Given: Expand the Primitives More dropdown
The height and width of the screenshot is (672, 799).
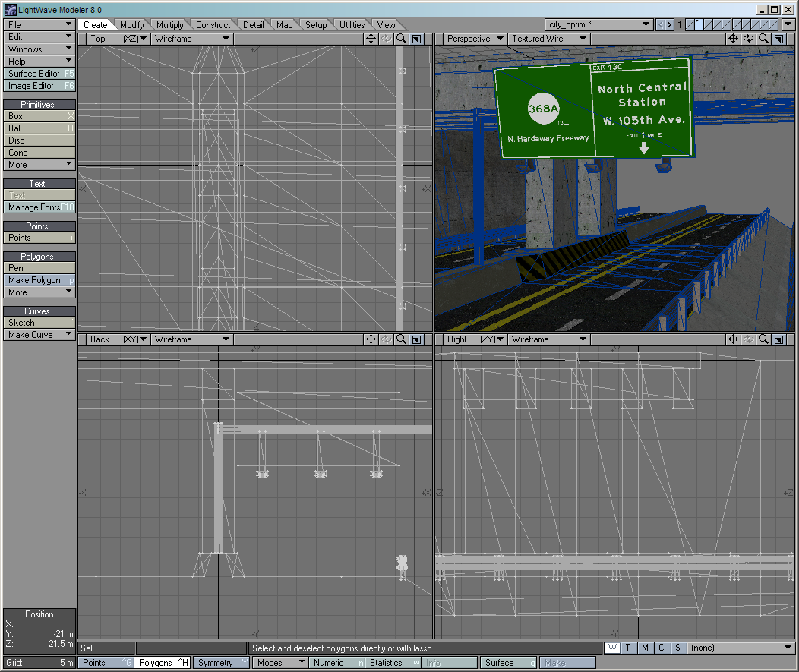Looking at the screenshot, I should pos(39,165).
